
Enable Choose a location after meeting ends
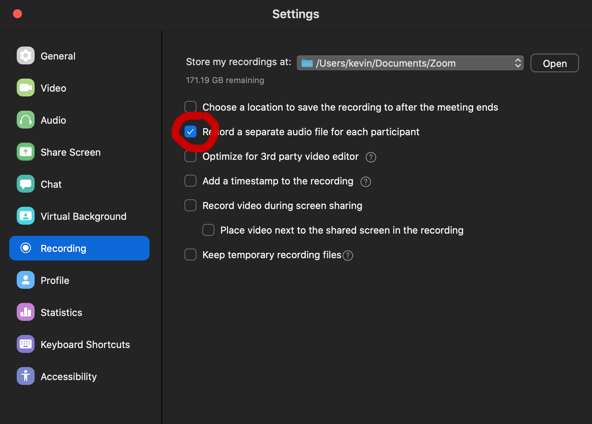(x=190, y=107)
